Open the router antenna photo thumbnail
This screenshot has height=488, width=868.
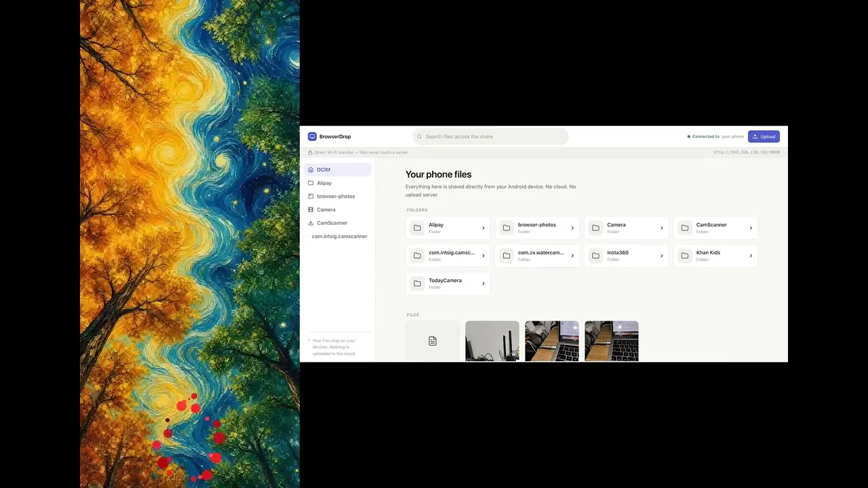pyautogui.click(x=492, y=341)
